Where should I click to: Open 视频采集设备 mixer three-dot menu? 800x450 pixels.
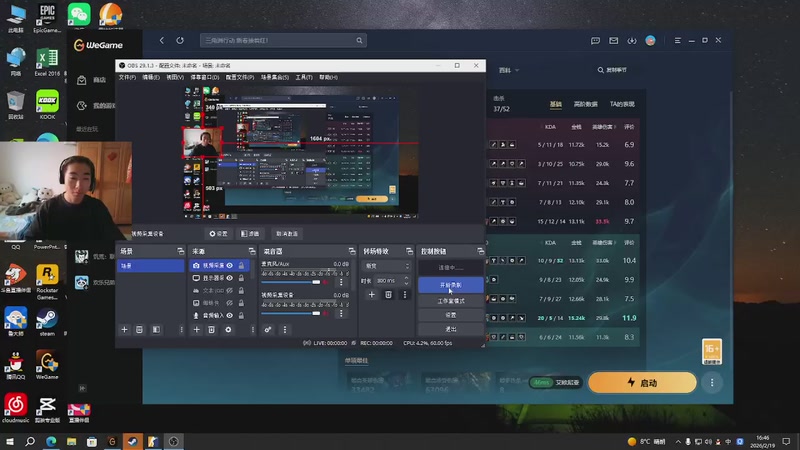341,313
